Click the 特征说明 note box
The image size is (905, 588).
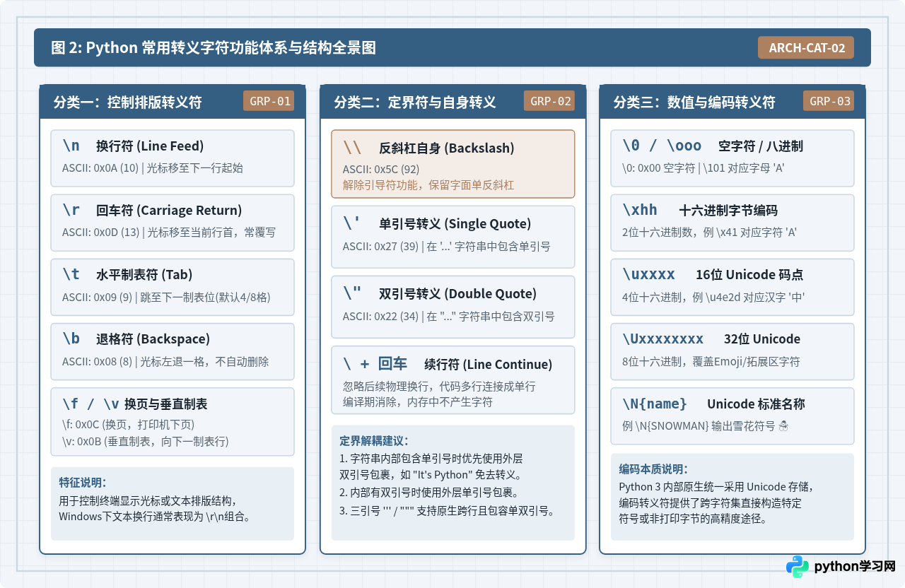(173, 503)
